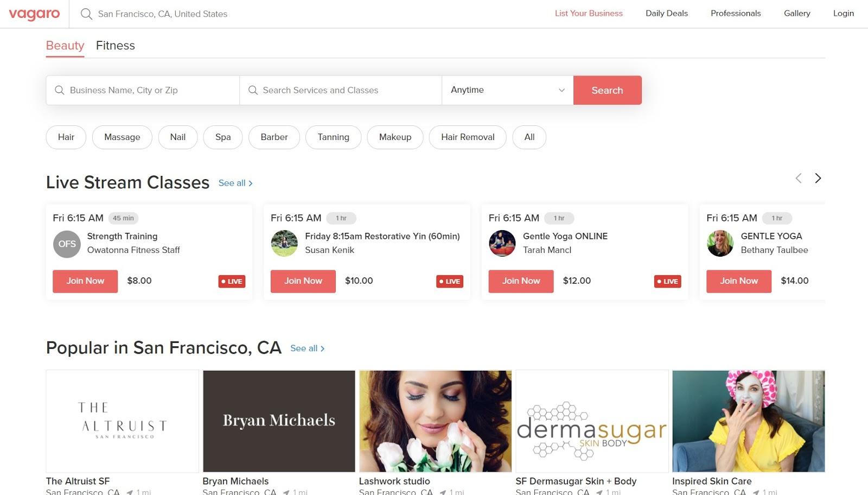Image resolution: width=868 pixels, height=495 pixels.
Task: Click the Login link
Action: click(844, 14)
